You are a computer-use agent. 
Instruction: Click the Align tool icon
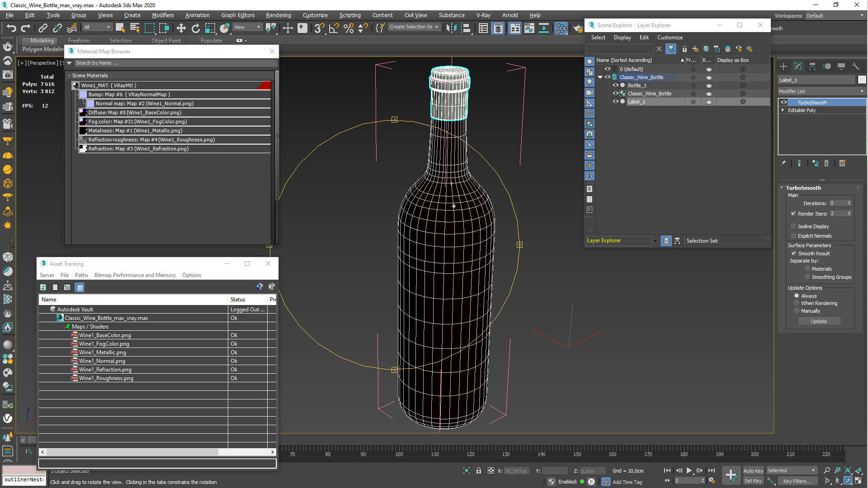[x=466, y=28]
